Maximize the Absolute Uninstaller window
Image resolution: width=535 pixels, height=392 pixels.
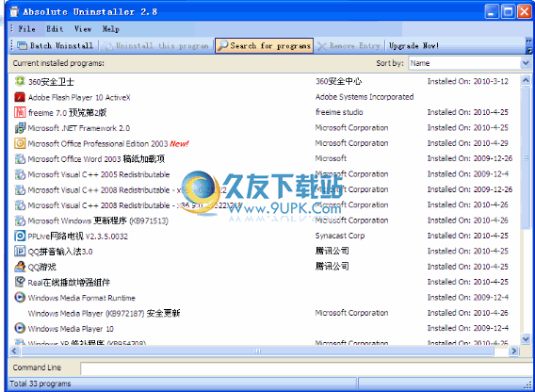tap(508, 12)
